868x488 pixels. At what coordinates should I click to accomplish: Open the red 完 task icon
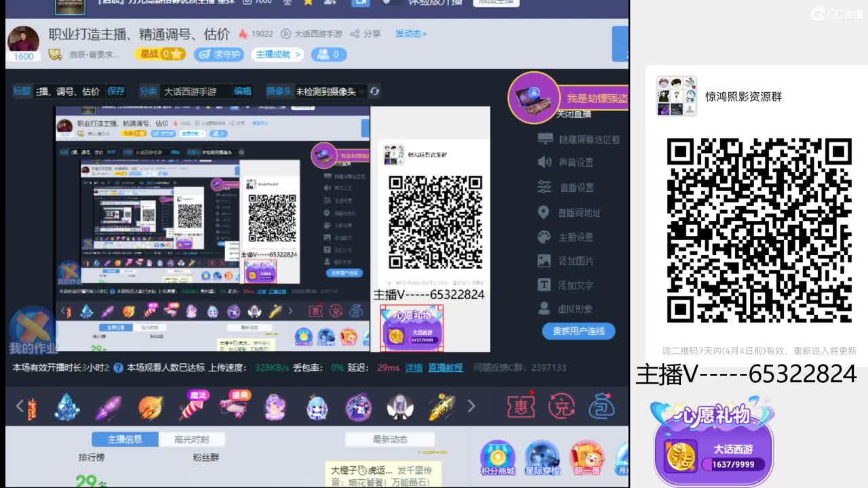pos(561,407)
